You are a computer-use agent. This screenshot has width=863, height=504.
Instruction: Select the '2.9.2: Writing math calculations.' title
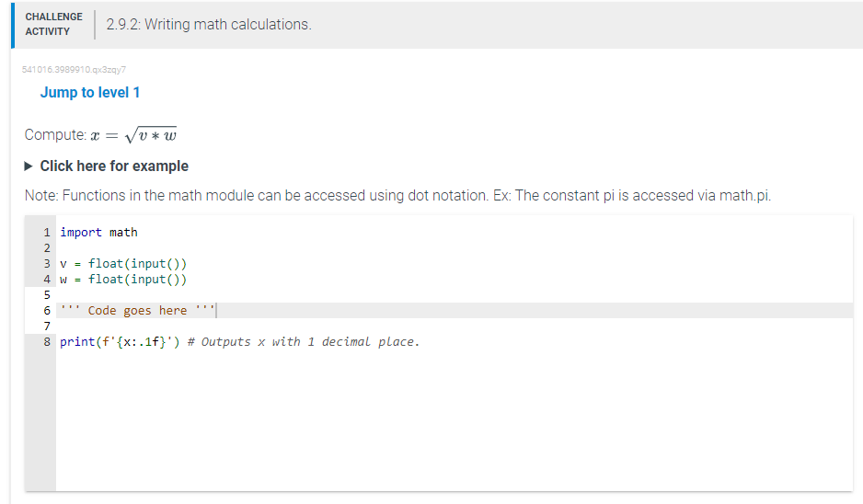click(209, 25)
